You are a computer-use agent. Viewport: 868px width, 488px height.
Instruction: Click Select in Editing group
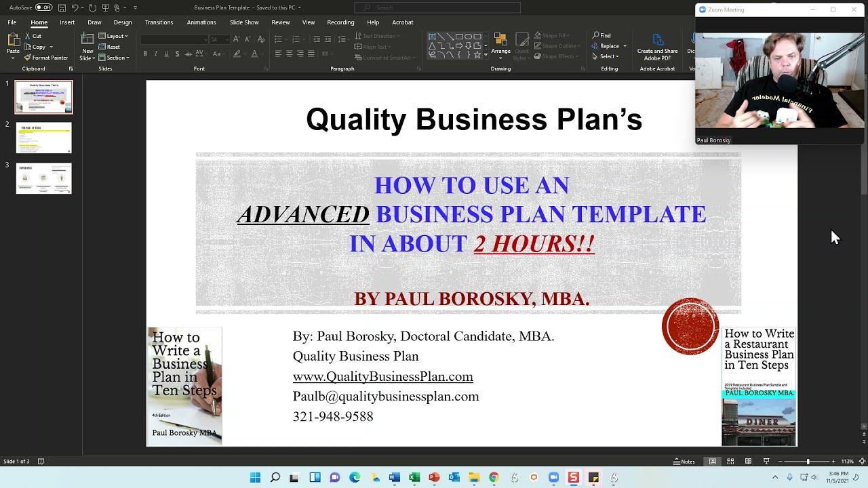point(605,56)
